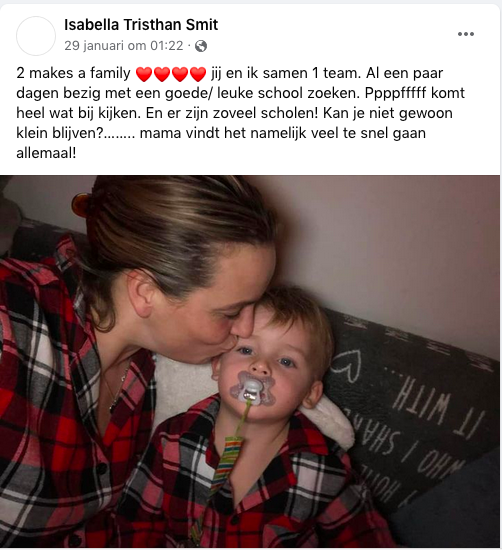Viewport: 502px width, 550px height.
Task: Click the first red heart emoji
Action: [144, 74]
